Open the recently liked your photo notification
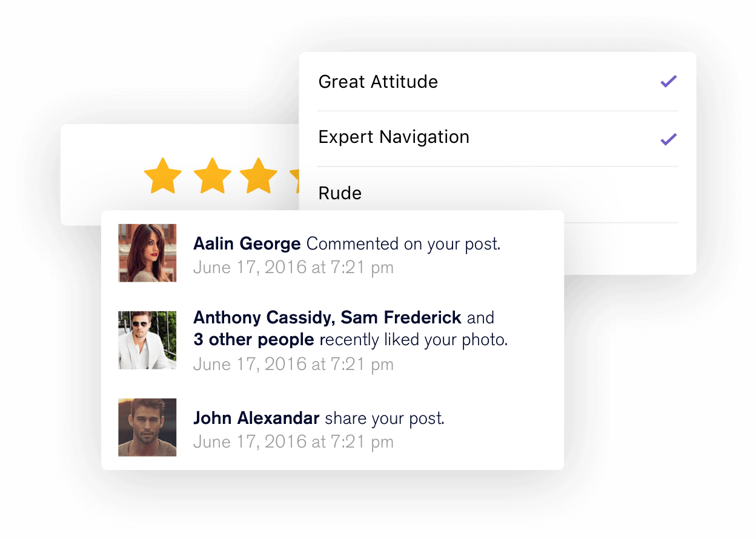The width and height of the screenshot is (756, 539). 414,340
